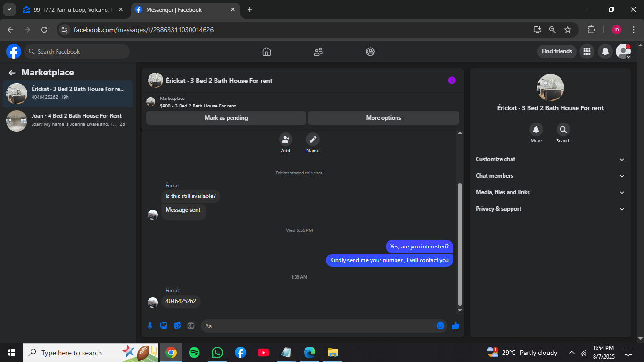Expand the Customize chat section
The image size is (644, 362).
[x=550, y=159]
